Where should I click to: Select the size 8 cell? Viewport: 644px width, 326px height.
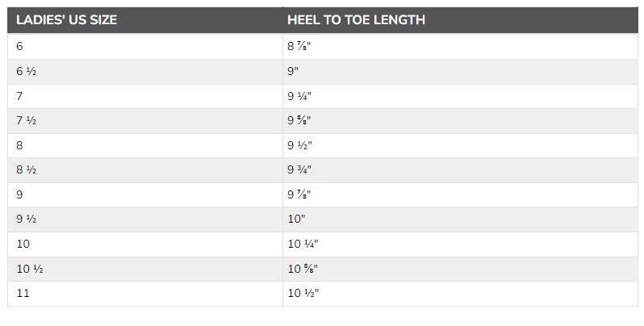pyautogui.click(x=145, y=145)
